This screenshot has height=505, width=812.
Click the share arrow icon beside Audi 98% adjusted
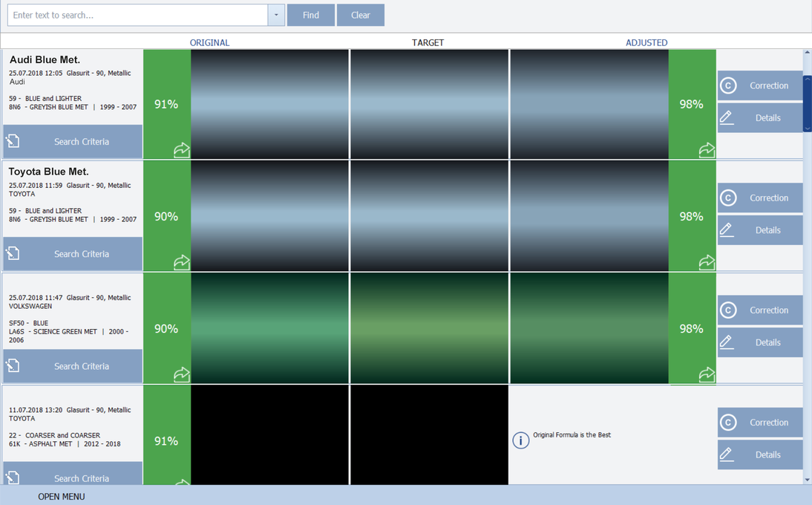707,150
